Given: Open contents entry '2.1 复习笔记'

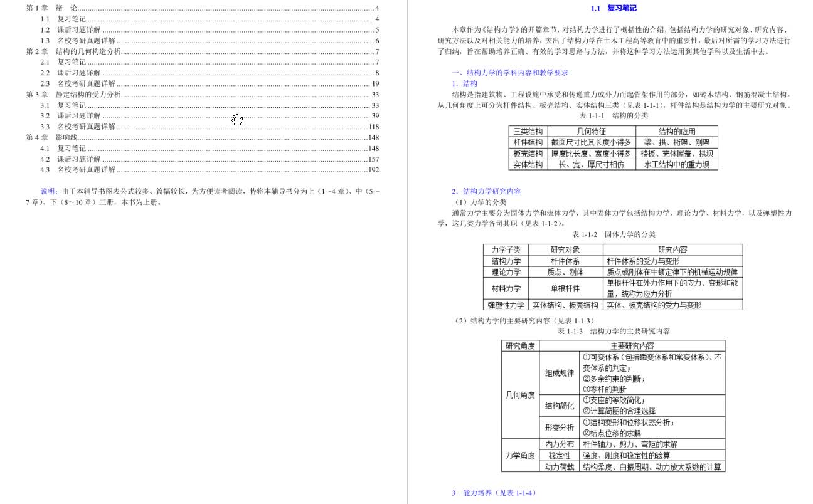Looking at the screenshot, I should pyautogui.click(x=210, y=62).
